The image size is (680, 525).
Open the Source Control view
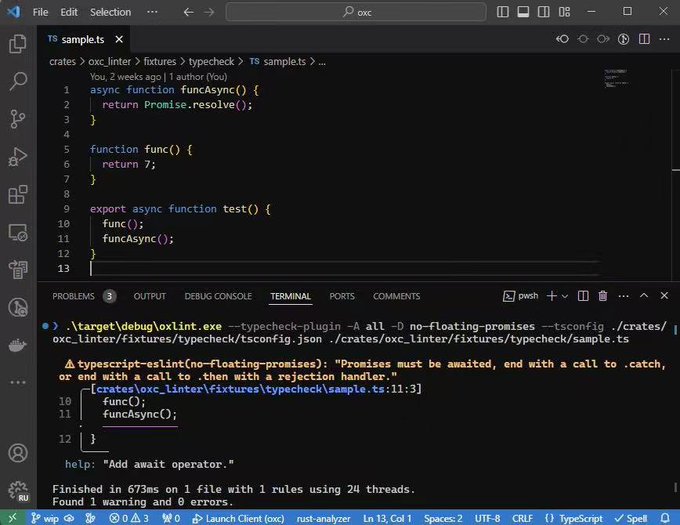(18, 119)
